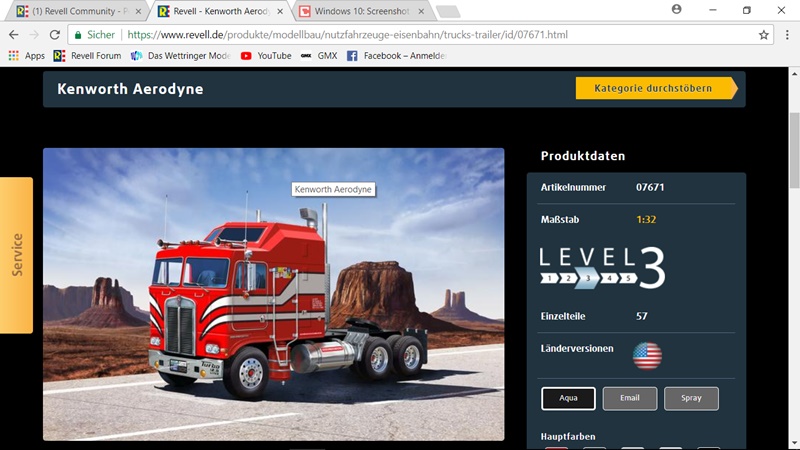Select the Email paint type button
The width and height of the screenshot is (800, 450).
click(630, 398)
